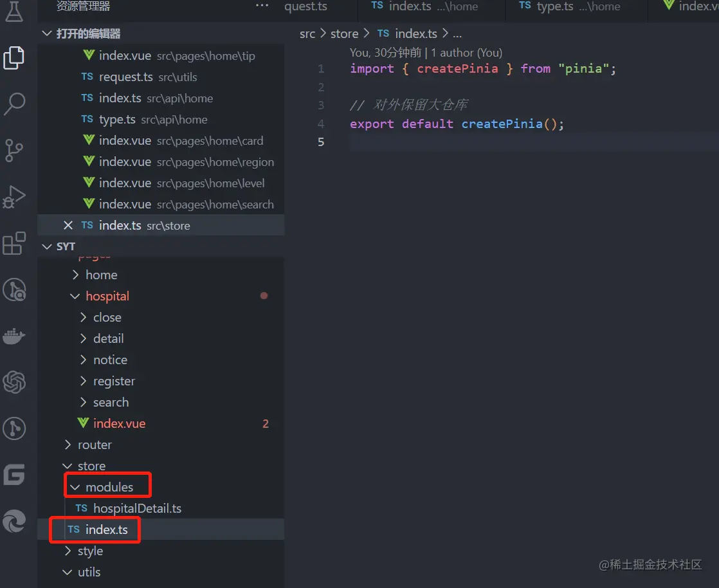Screen dimensions: 719x588
Task: Expand the home folder
Action: [75, 275]
